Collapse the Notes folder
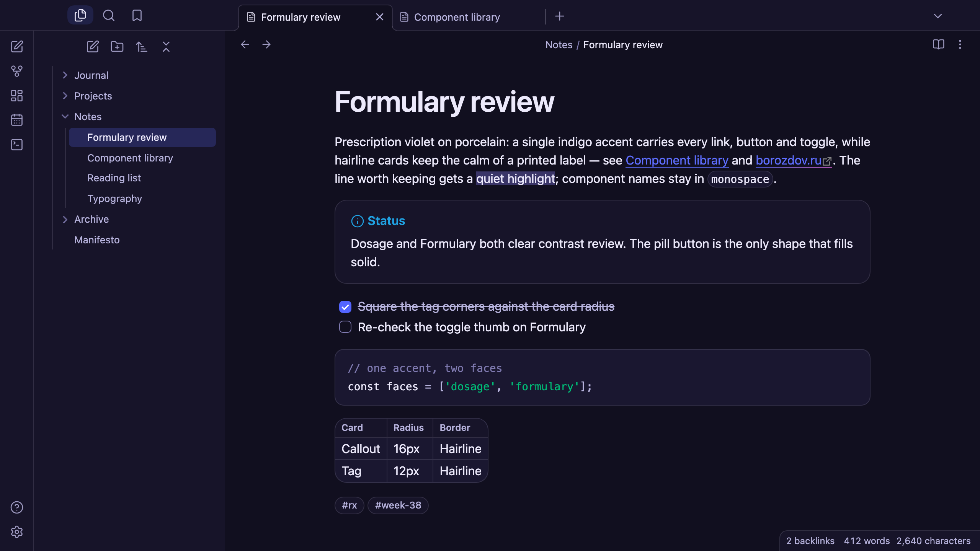The image size is (980, 551). 65,117
